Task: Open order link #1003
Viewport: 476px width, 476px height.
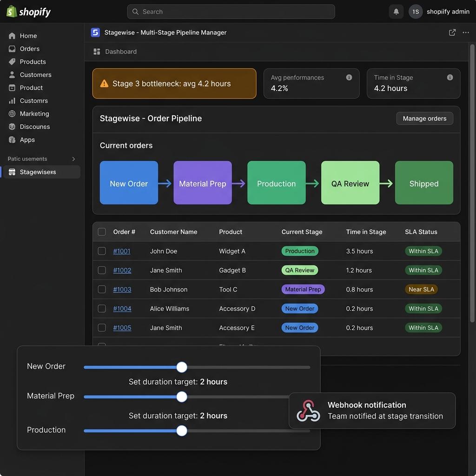Action: [x=122, y=289]
